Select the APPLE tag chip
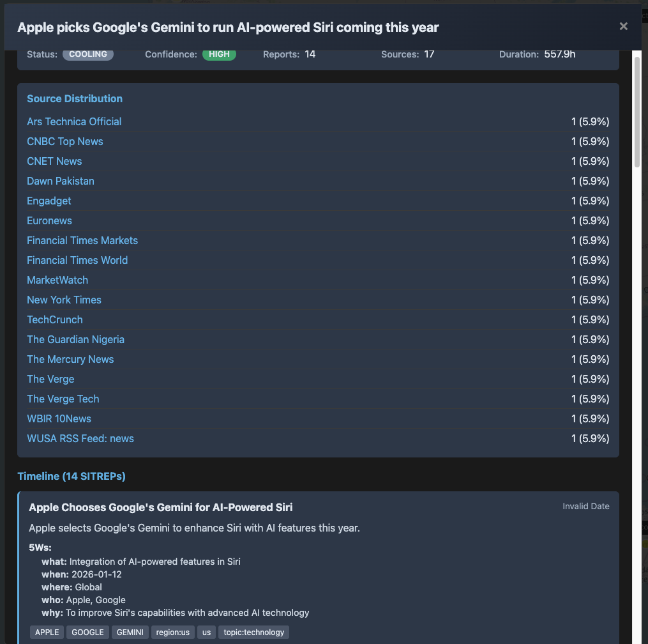The width and height of the screenshot is (648, 644). pos(47,632)
